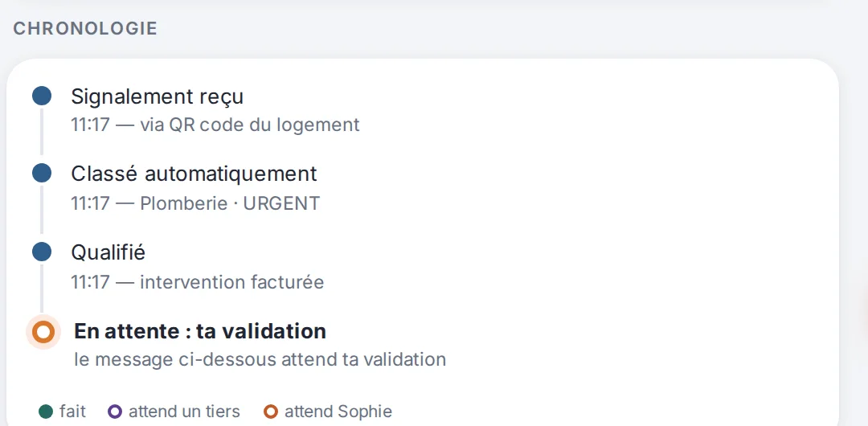Click the 'attend Sophie' legend label

338,412
